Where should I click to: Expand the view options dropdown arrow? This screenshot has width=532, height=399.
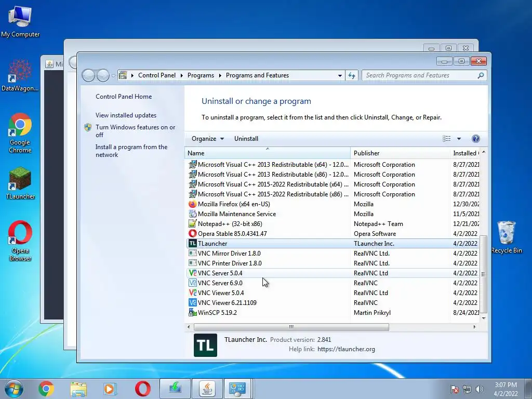click(459, 138)
